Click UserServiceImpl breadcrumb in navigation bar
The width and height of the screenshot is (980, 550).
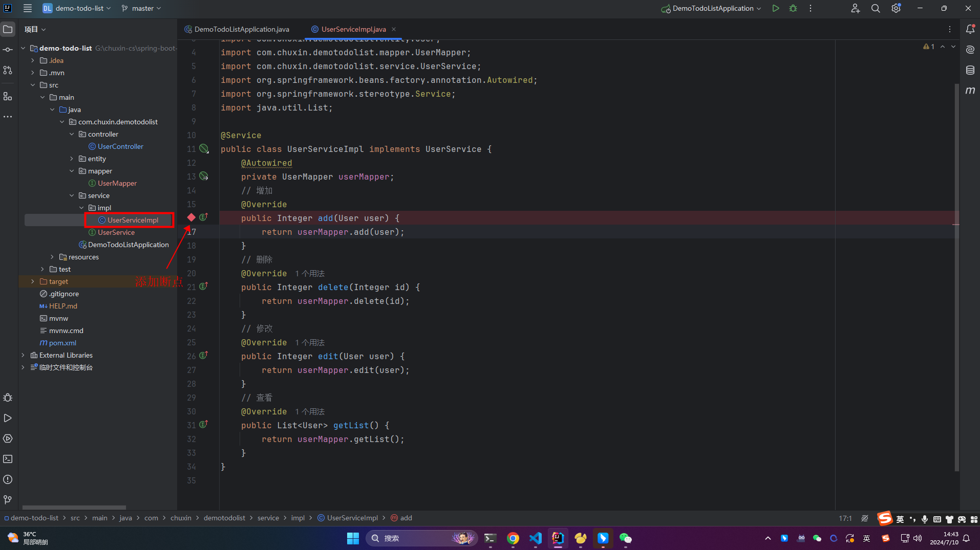pyautogui.click(x=348, y=518)
